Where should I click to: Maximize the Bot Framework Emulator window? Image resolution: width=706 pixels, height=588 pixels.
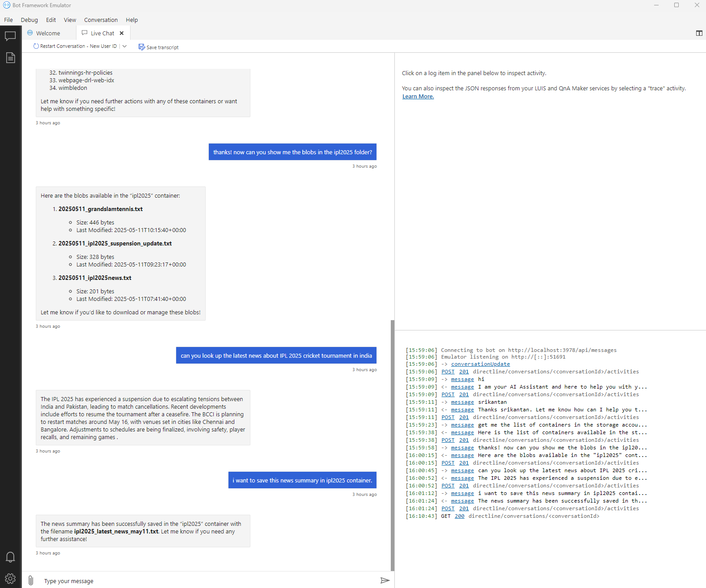676,5
